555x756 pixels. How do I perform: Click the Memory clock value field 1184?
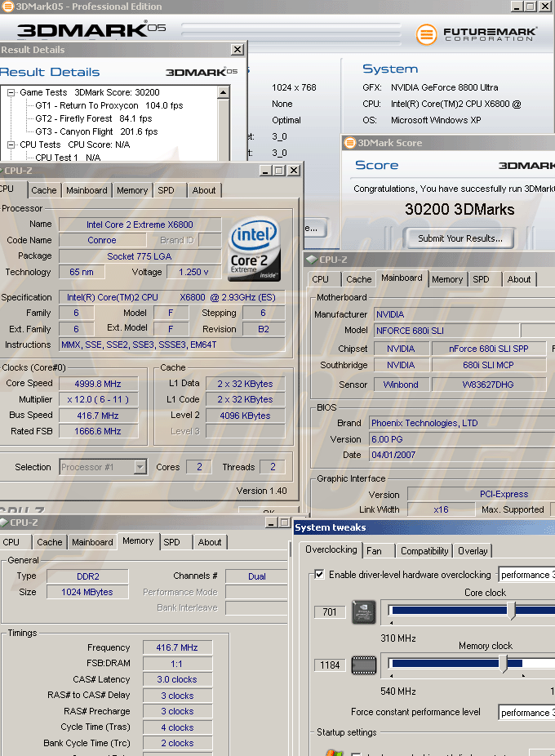pyautogui.click(x=330, y=665)
